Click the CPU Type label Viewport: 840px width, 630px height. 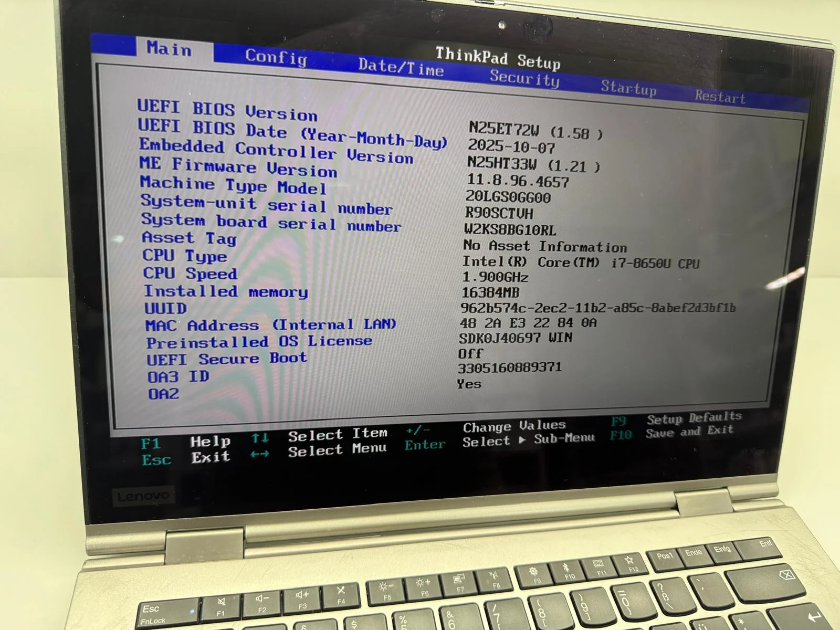pyautogui.click(x=185, y=256)
